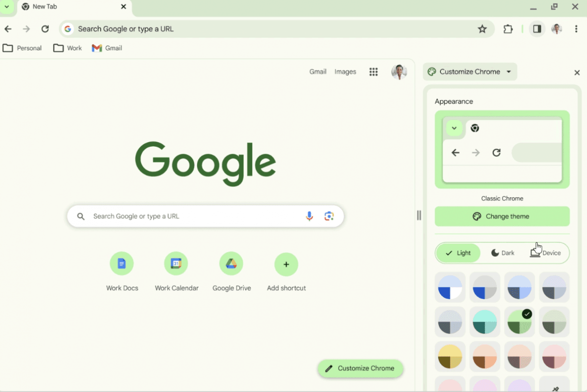The image size is (587, 392).
Task: Open the Work bookmarks folder
Action: (68, 48)
